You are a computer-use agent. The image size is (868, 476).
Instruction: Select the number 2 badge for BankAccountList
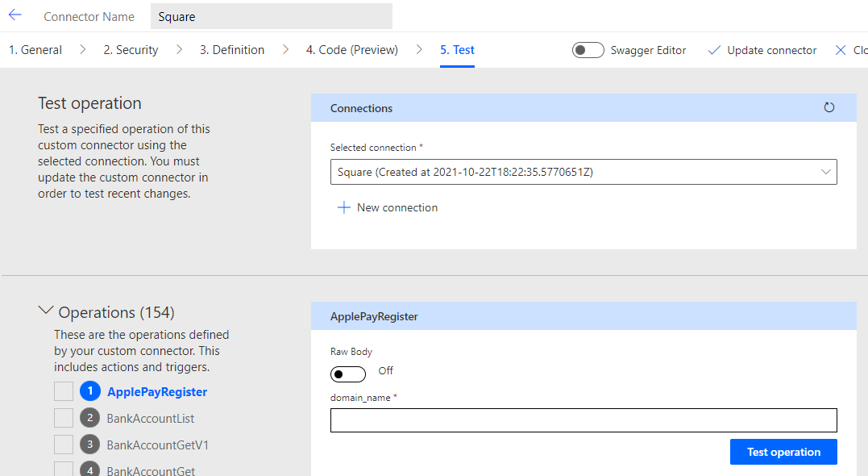click(89, 418)
